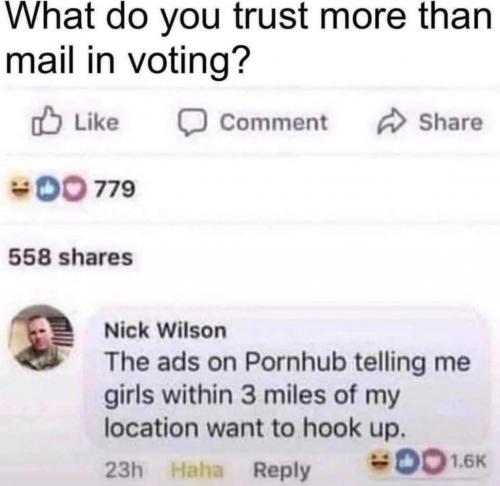Click the Love heart icon on comment reactions
500x486 pixels.
[430, 461]
